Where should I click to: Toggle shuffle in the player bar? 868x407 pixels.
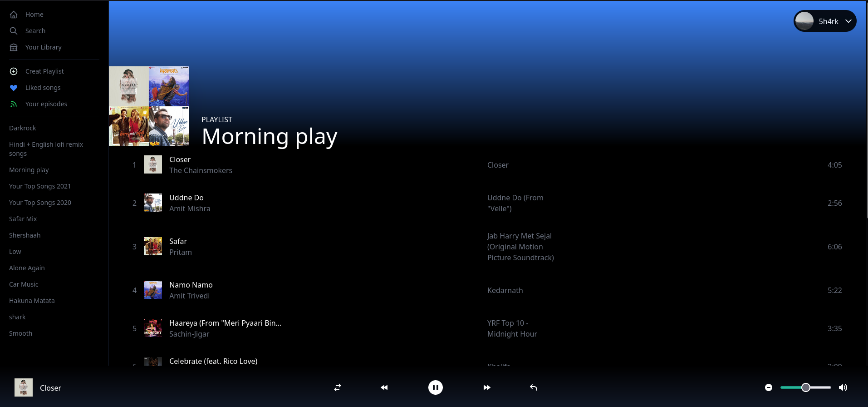(338, 387)
